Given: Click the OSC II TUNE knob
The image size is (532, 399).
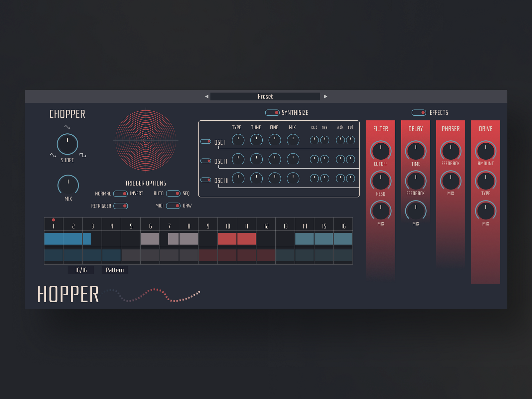Looking at the screenshot, I should coord(256,159).
